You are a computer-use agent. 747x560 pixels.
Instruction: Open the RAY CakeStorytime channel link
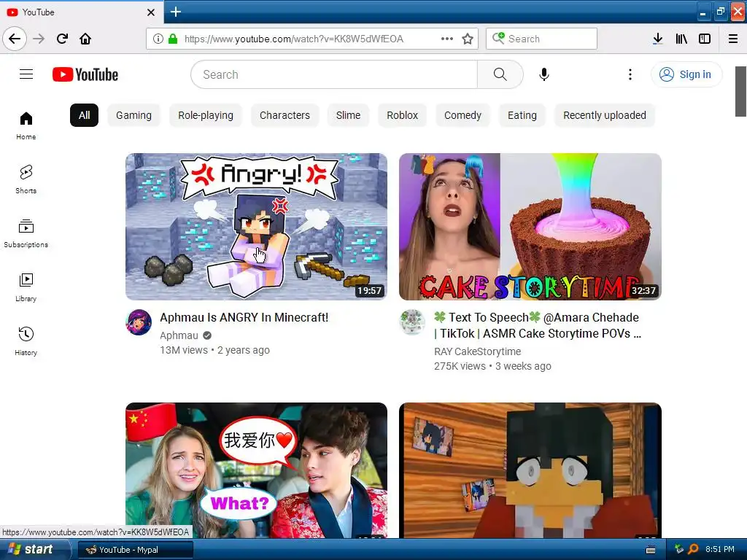[x=477, y=351]
